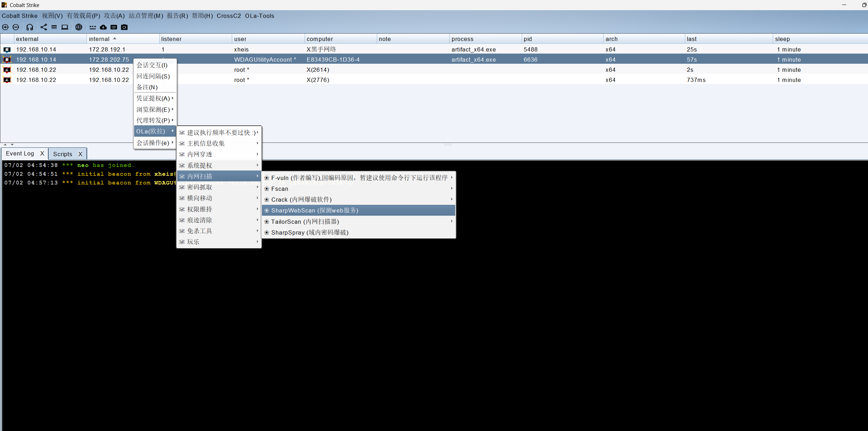Open downloaded files cloud icon
This screenshot has width=868, height=431.
click(103, 27)
